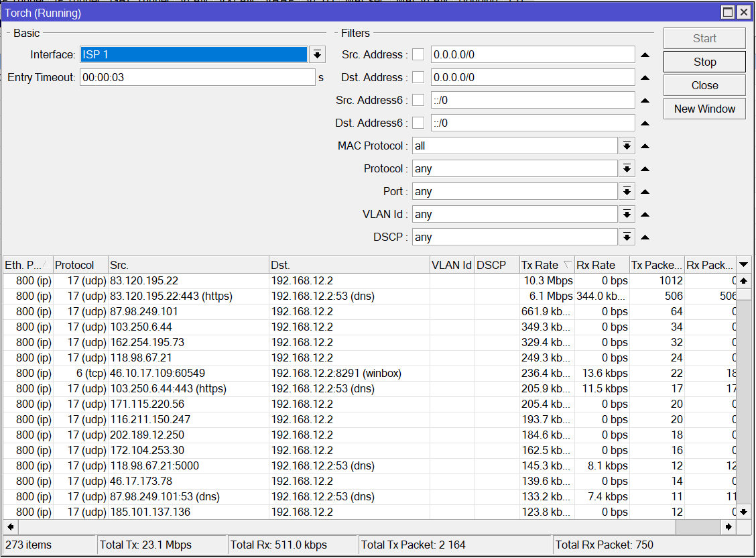756x558 pixels.
Task: Click the up arrow beside VLAN Id
Action: [x=645, y=215]
